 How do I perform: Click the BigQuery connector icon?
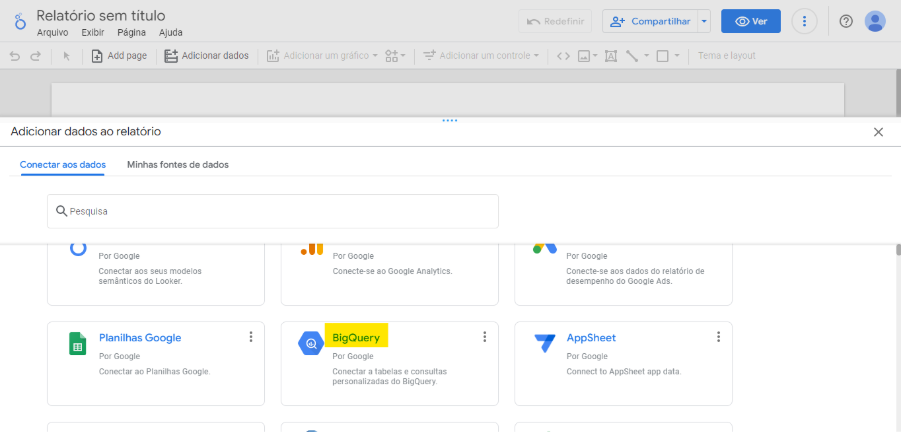point(311,344)
